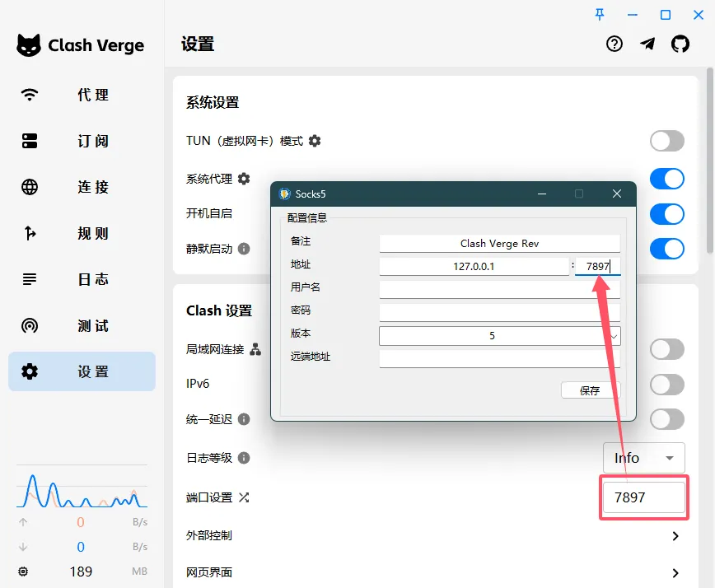This screenshot has width=715, height=588.
Task: Open the help question mark icon
Action: [615, 44]
